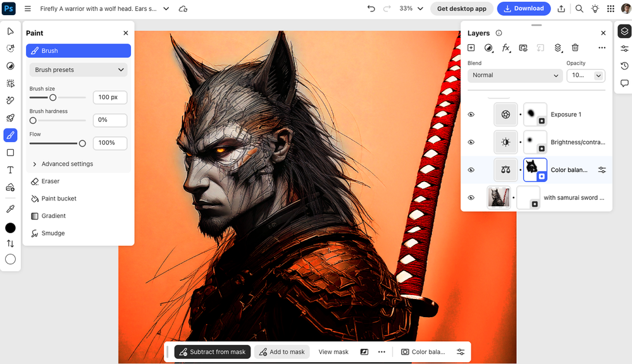The width and height of the screenshot is (632, 364).
Task: Select the generative fill sparkle tool
Action: (11, 48)
